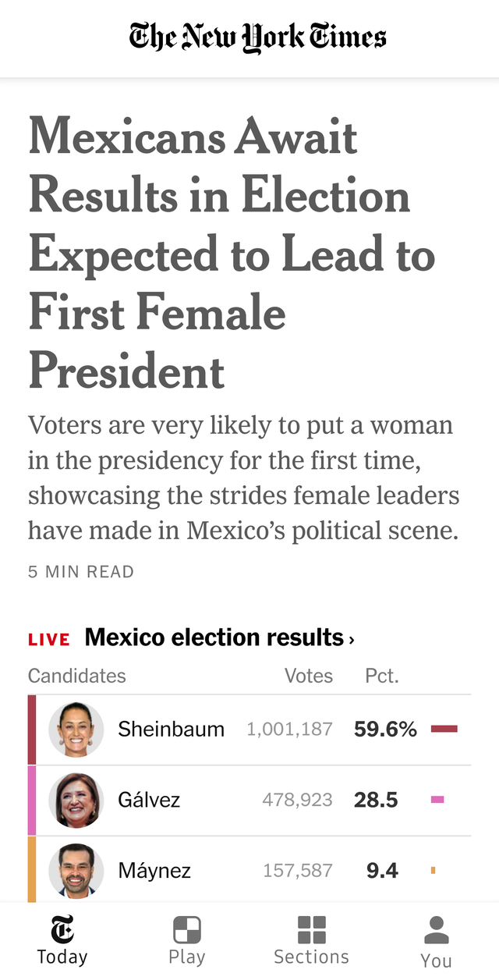
Task: Tap Sheinbaum's candidate portrait
Action: [76, 730]
